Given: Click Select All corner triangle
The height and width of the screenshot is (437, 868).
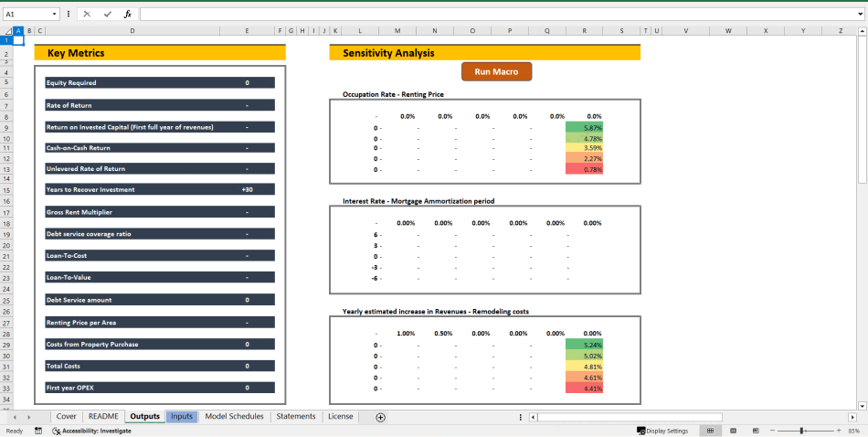Looking at the screenshot, I should (x=8, y=31).
